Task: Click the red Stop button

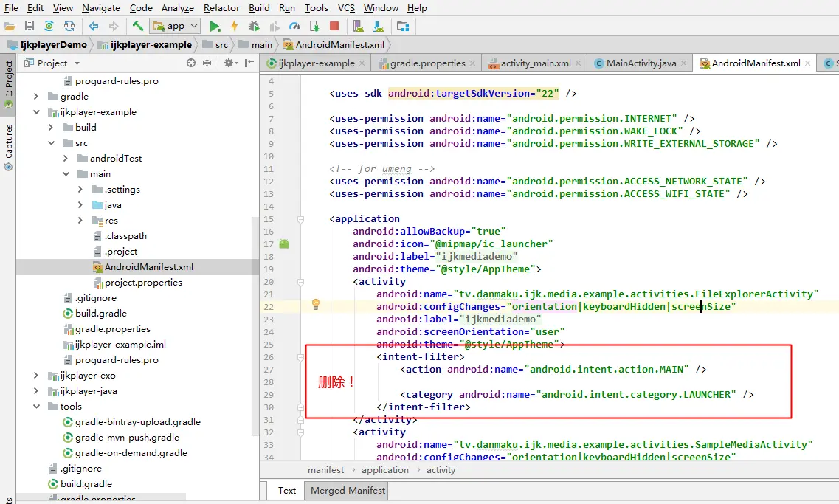Action: [x=334, y=26]
